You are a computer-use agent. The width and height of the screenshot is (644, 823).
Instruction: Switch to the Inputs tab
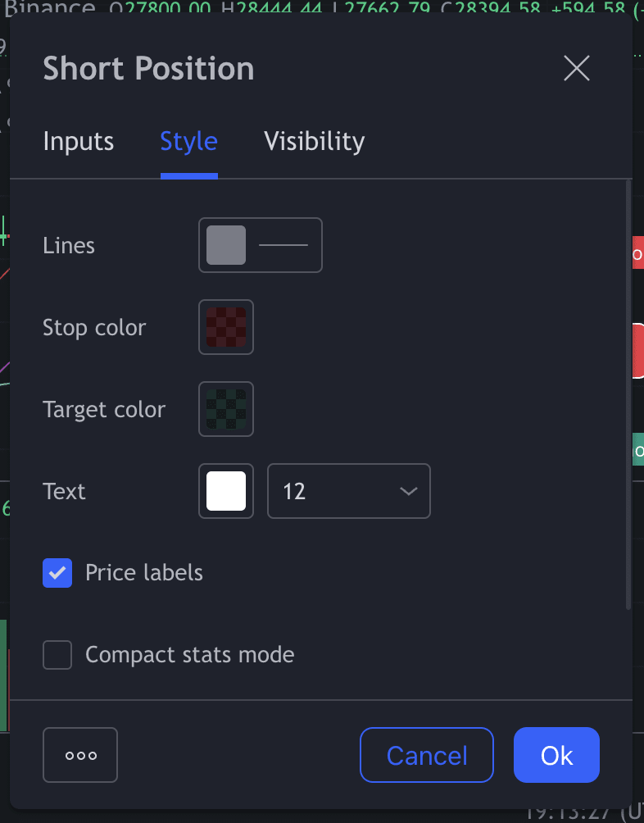[79, 142]
